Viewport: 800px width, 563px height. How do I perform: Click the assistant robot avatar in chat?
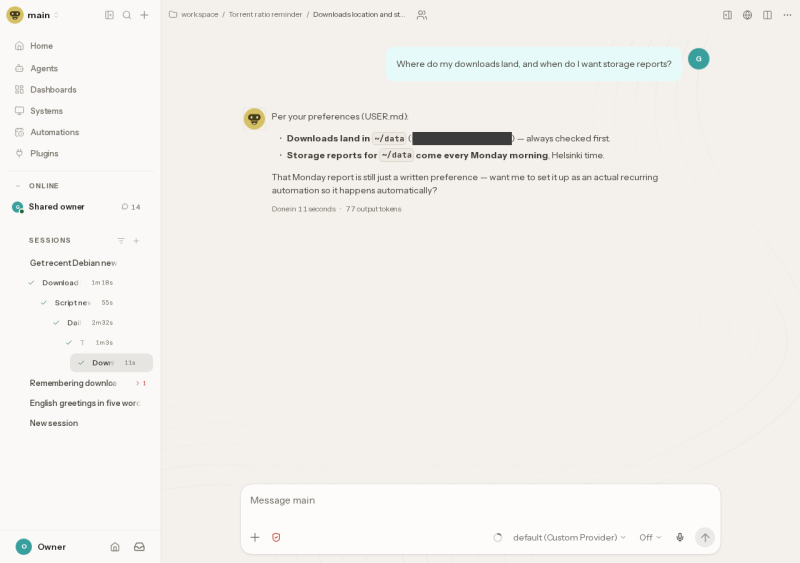(254, 118)
